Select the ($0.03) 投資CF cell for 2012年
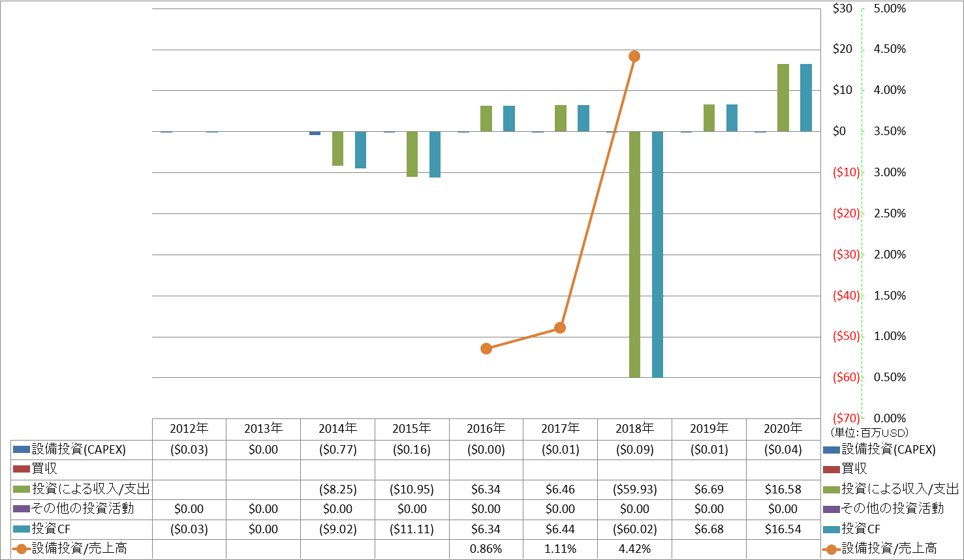 pos(189,529)
